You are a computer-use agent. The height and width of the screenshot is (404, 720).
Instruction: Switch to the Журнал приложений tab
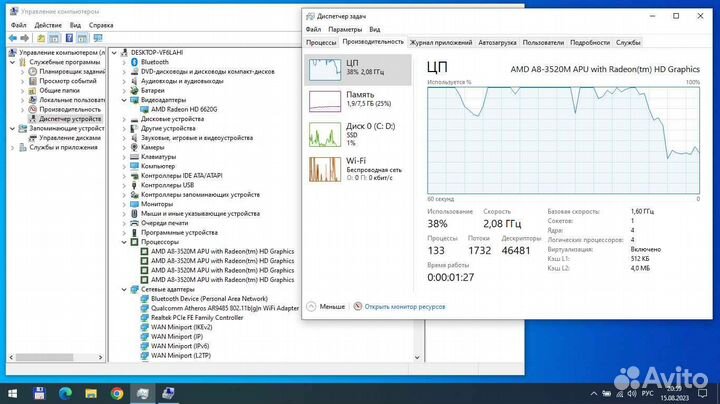click(441, 42)
